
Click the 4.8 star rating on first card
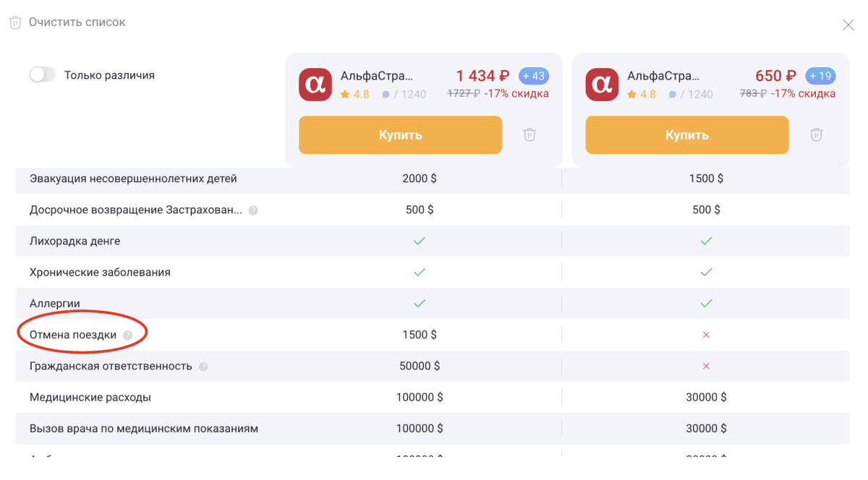tap(354, 94)
